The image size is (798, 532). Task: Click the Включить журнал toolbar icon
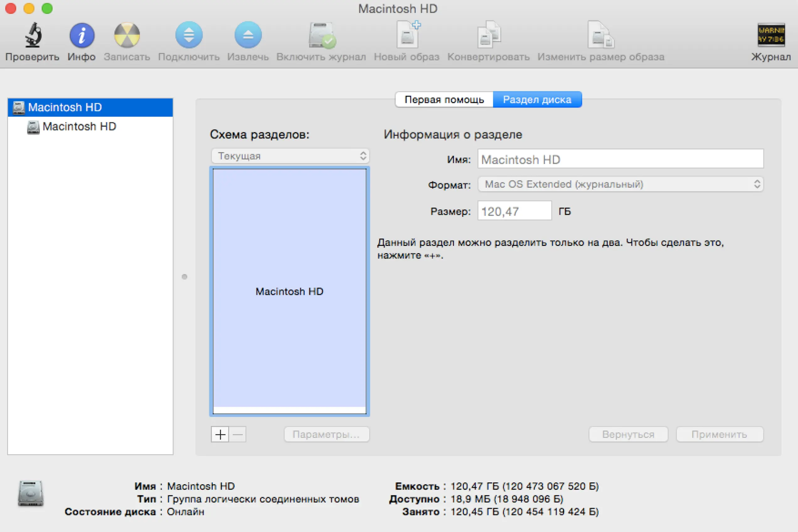point(322,35)
